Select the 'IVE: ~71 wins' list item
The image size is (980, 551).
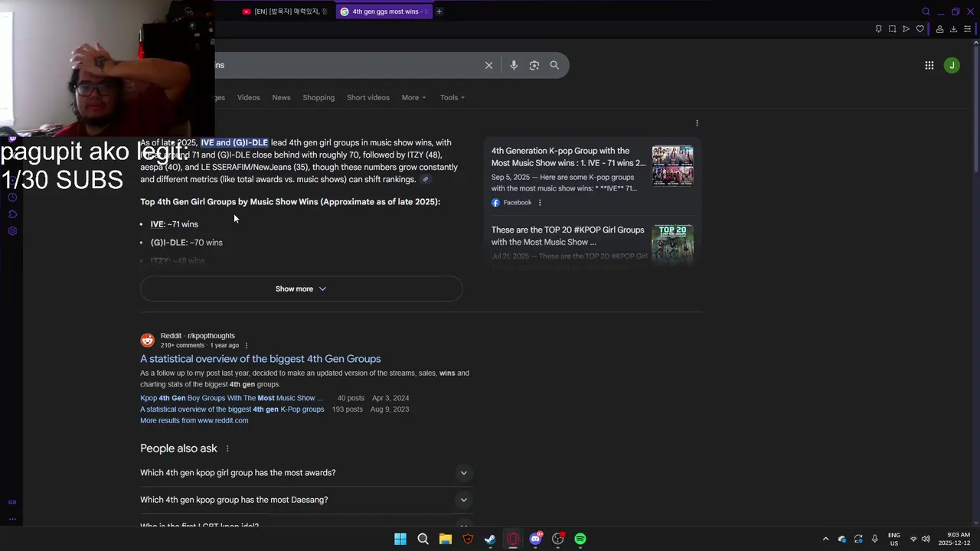click(x=174, y=224)
